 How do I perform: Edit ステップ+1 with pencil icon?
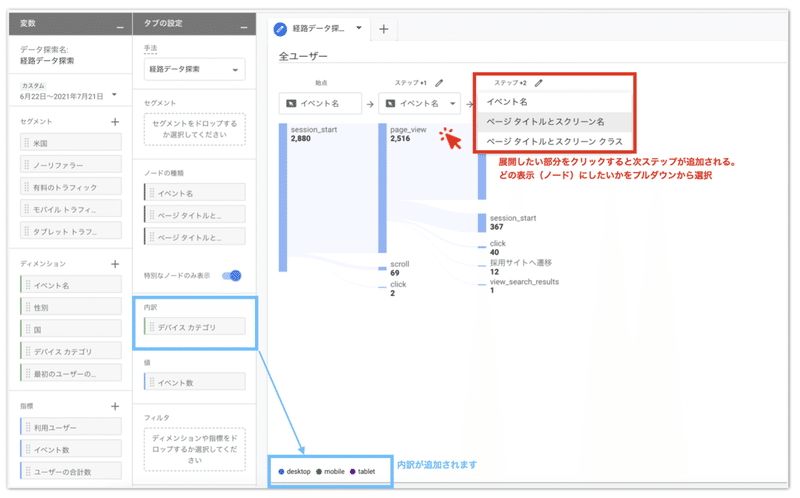tap(439, 83)
